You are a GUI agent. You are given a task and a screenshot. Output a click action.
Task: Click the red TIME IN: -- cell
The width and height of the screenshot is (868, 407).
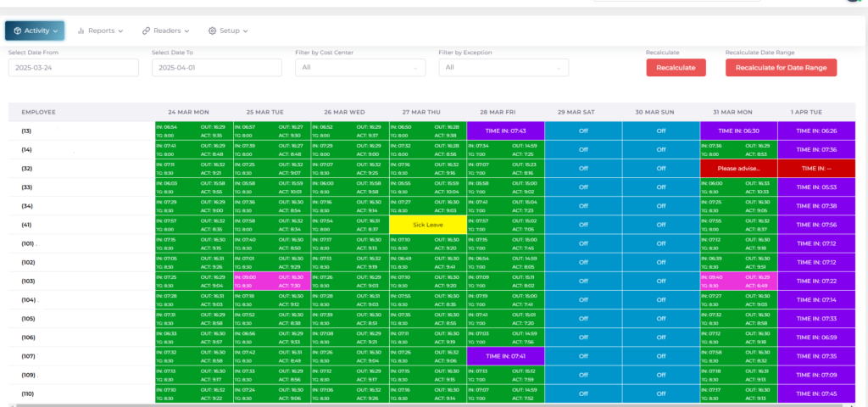tap(817, 169)
